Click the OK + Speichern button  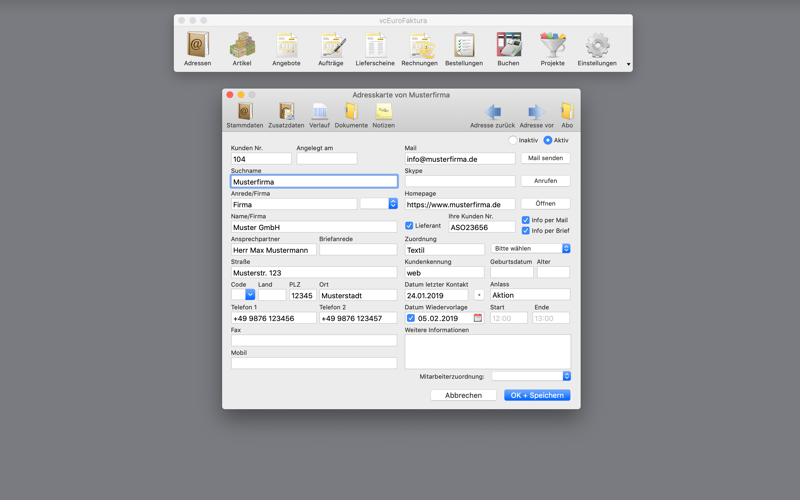tap(537, 395)
